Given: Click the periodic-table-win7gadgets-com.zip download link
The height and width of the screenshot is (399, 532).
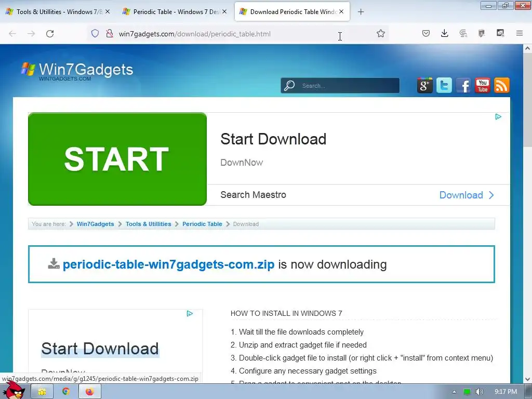Looking at the screenshot, I should [x=169, y=264].
